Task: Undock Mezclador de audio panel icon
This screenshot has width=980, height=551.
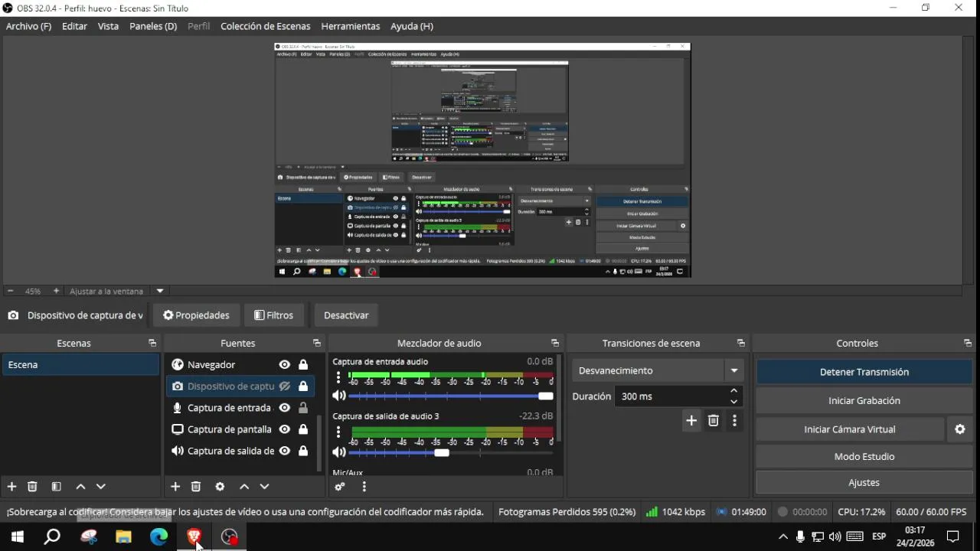Action: (555, 343)
